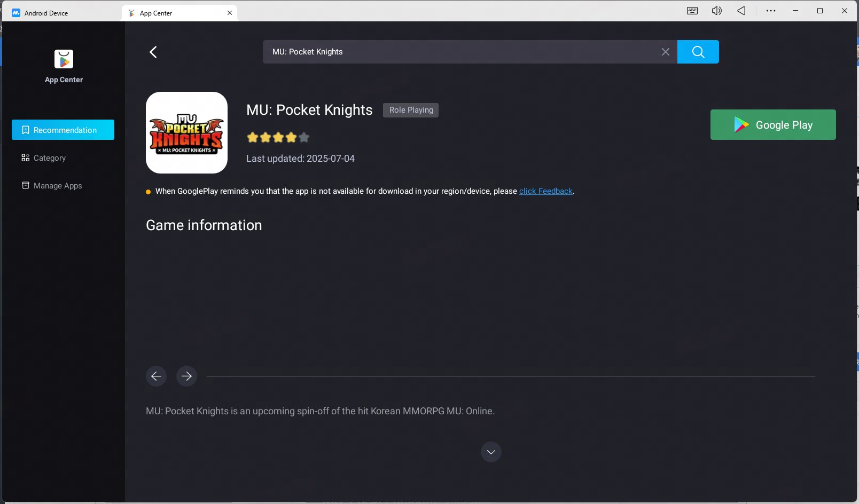Screen dimensions: 859x504
Task: Click the back triangle icon in the title bar
Action: click(x=741, y=11)
